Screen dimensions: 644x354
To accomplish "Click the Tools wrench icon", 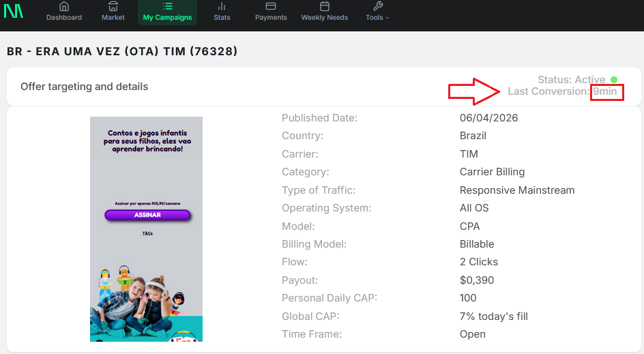I will tap(378, 6).
